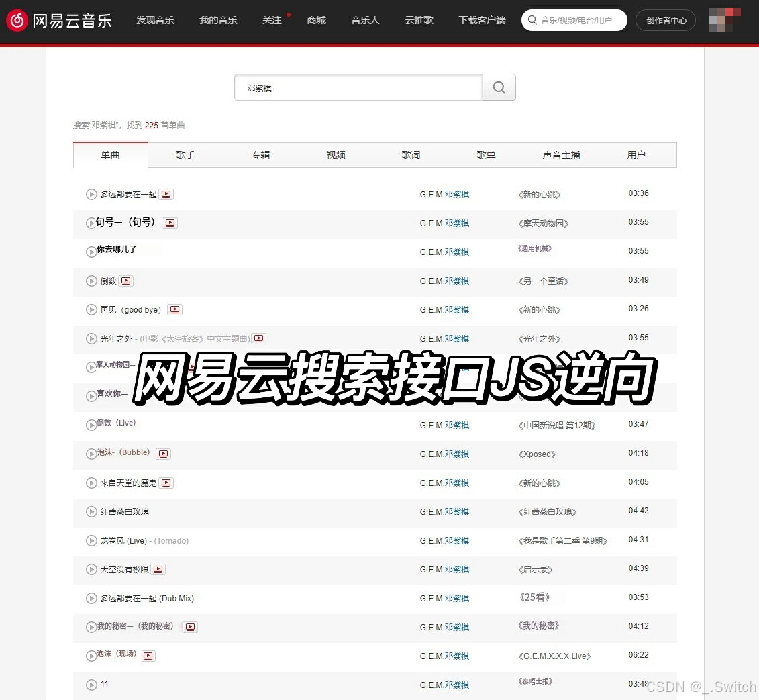
Task: Open MV icon for 再见 (good bye)
Action: [x=174, y=309]
